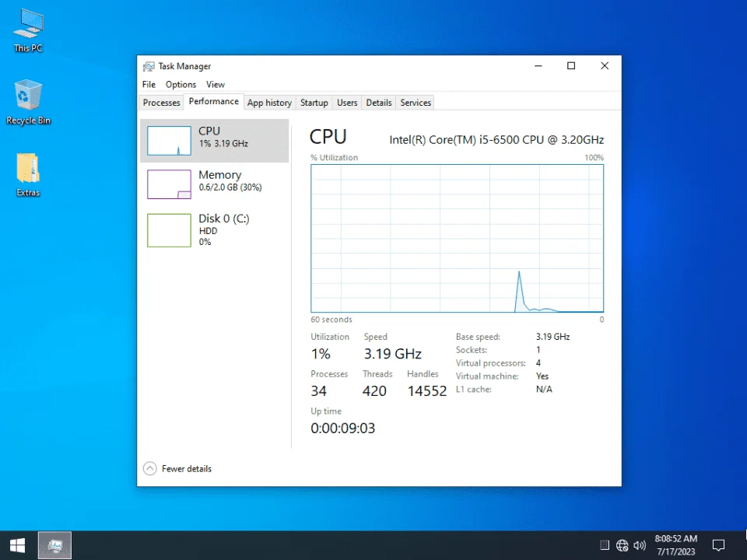Image resolution: width=747 pixels, height=560 pixels.
Task: Open the volume speaker tray icon
Action: click(640, 545)
